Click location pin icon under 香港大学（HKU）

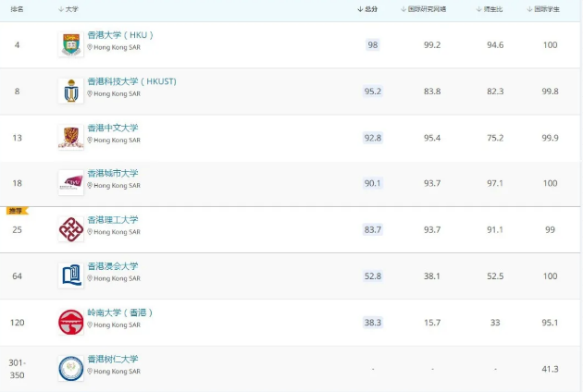click(90, 47)
